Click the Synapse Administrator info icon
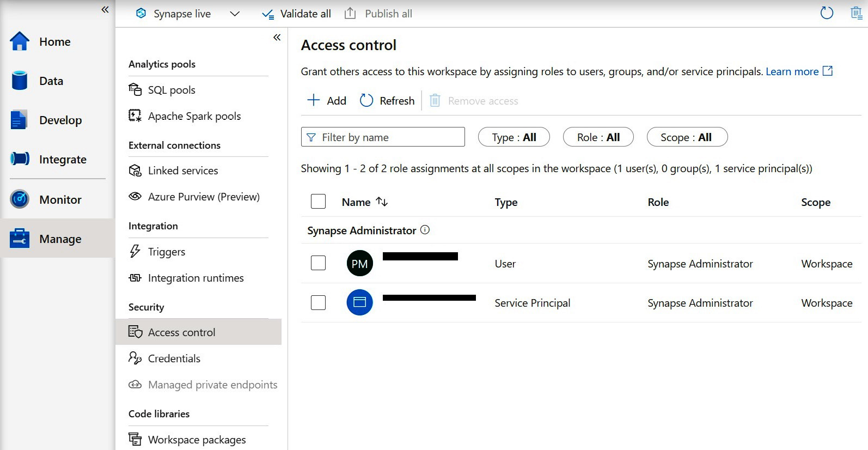This screenshot has height=450, width=868. pyautogui.click(x=425, y=230)
